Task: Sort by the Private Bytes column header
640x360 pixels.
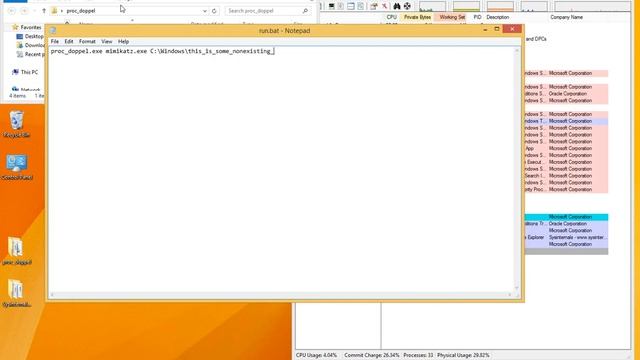Action: [417, 17]
